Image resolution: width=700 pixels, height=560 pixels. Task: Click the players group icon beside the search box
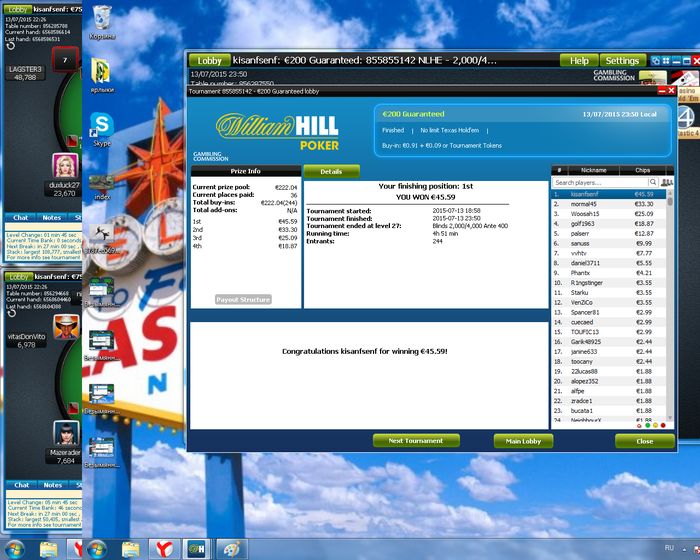tap(667, 182)
